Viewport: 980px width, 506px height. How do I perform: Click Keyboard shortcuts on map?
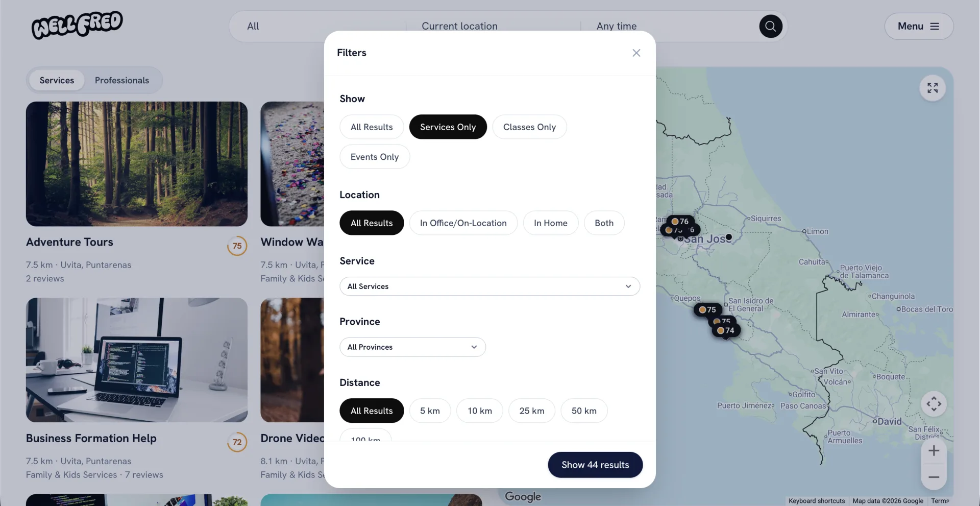tap(817, 501)
